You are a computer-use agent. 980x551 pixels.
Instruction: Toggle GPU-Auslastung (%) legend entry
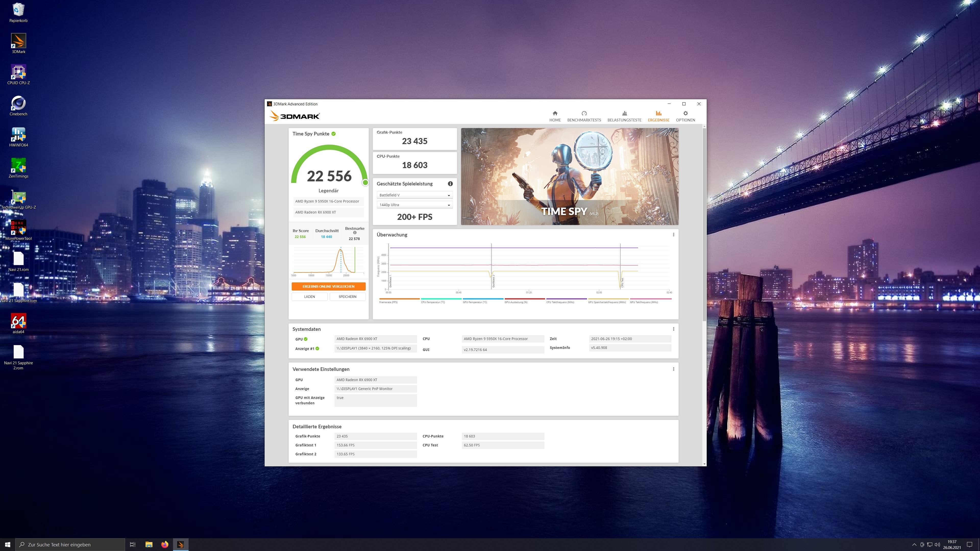525,301
